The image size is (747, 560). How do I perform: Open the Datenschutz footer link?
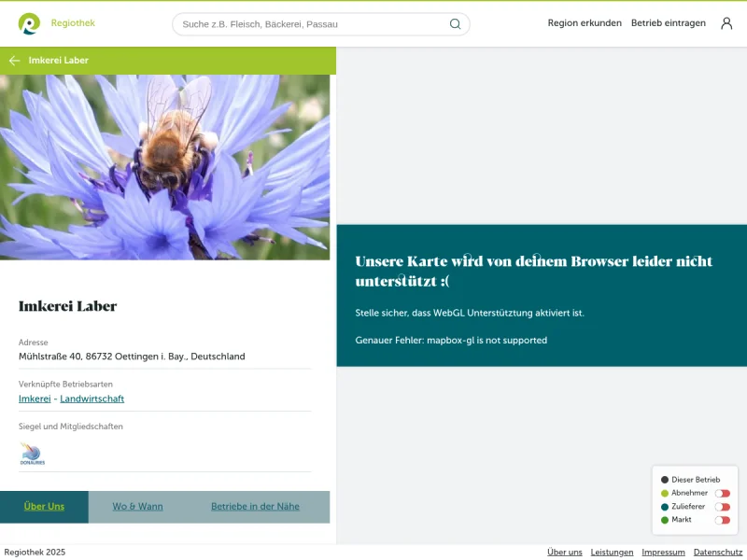[718, 553]
